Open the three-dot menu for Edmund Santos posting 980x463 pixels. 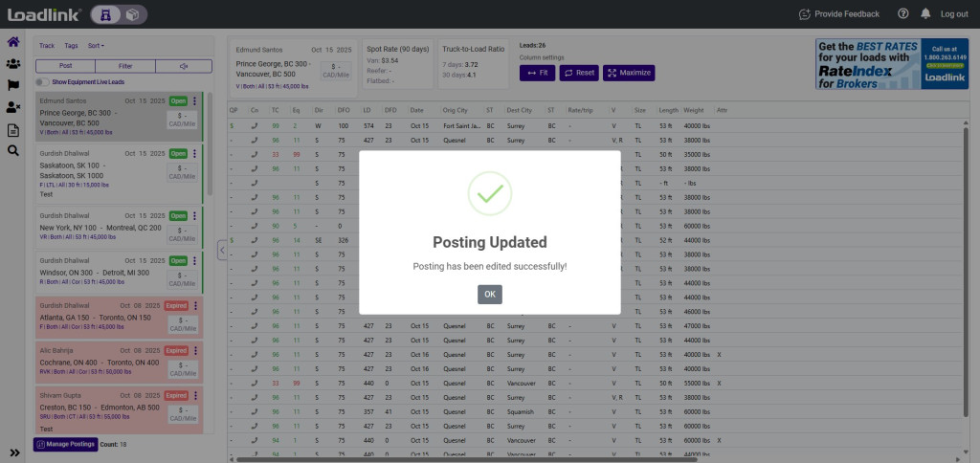click(x=195, y=101)
